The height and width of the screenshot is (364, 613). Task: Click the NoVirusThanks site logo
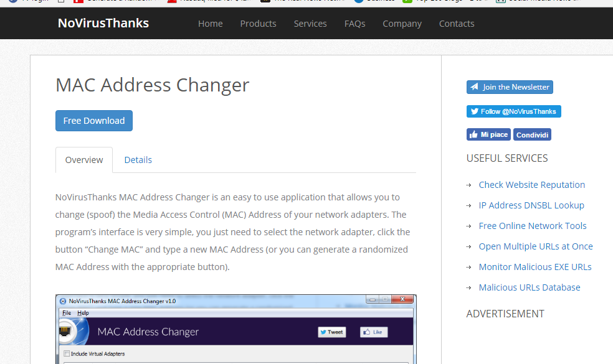click(x=103, y=24)
